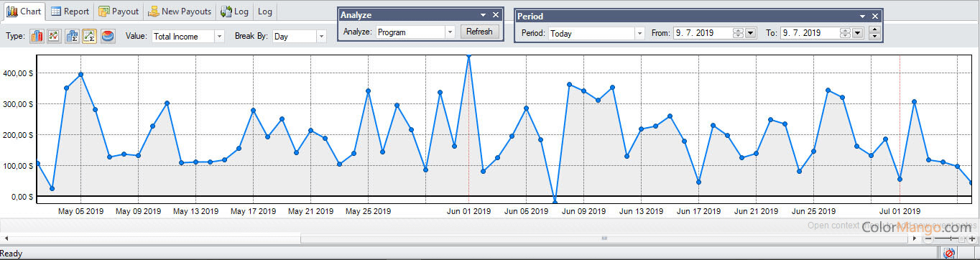Select the bar chart type icon
Image resolution: width=980 pixels, height=260 pixels.
(37, 36)
